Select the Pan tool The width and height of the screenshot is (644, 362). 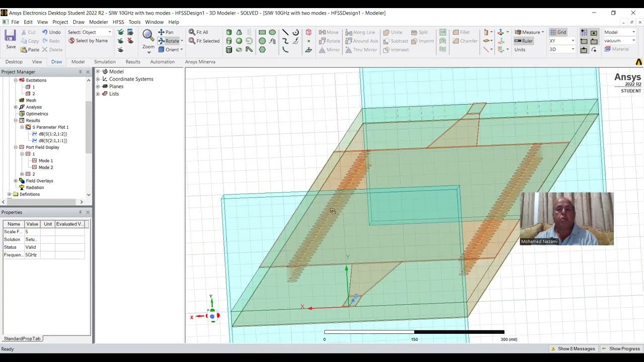click(x=166, y=32)
